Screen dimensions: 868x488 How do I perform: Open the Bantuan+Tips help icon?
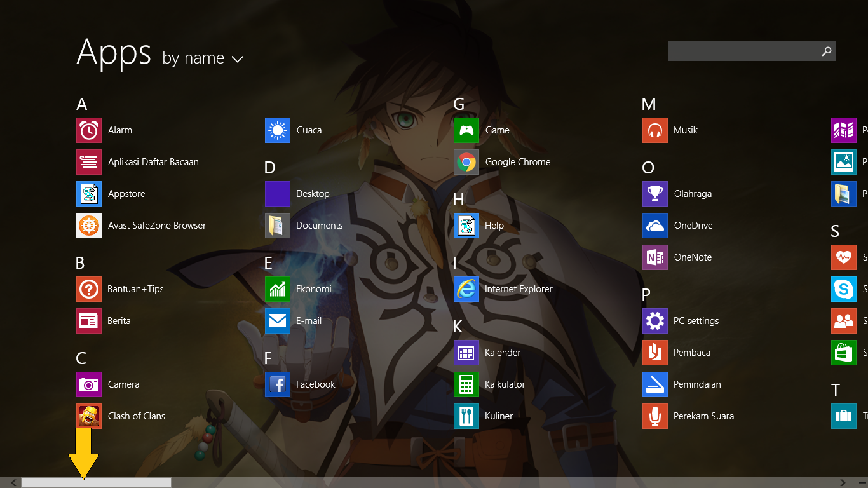89,289
